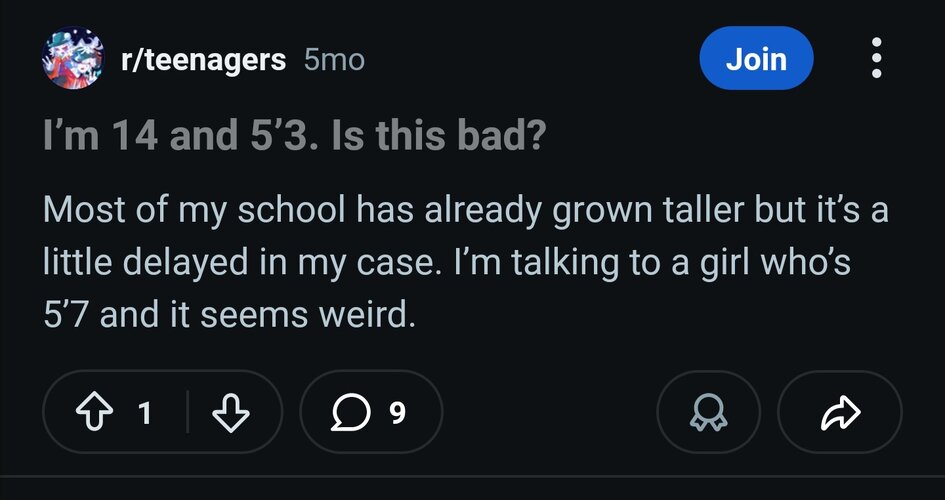Tap the comment count number 9

397,413
